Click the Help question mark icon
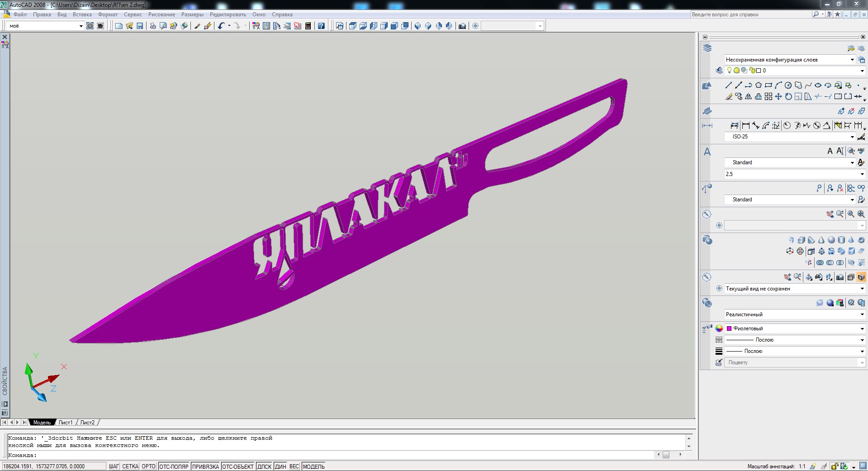This screenshot has width=868, height=471. pyautogui.click(x=321, y=26)
